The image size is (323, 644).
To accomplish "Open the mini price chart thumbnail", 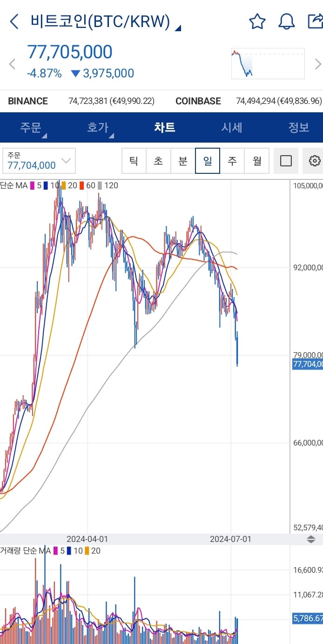I will pos(268,63).
